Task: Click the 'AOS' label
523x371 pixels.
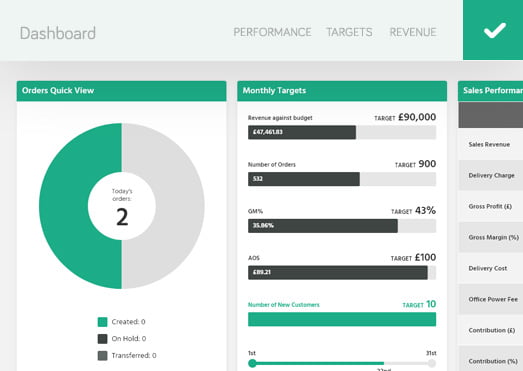Action: click(253, 258)
